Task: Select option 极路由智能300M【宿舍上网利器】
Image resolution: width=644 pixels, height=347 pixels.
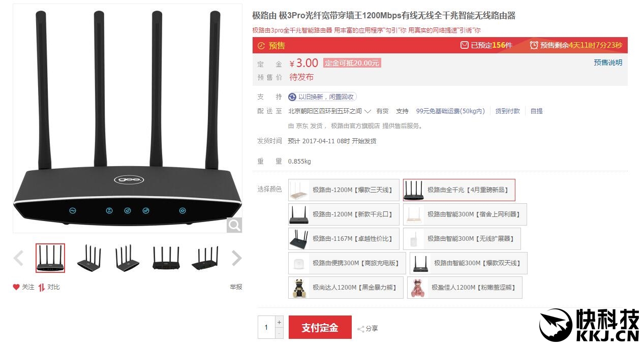Action: click(x=465, y=214)
